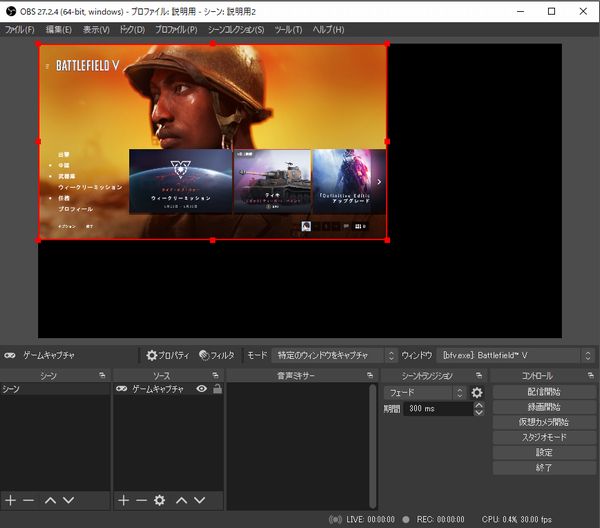Move scene up with arrow icon
600x528 pixels.
[x=50, y=500]
